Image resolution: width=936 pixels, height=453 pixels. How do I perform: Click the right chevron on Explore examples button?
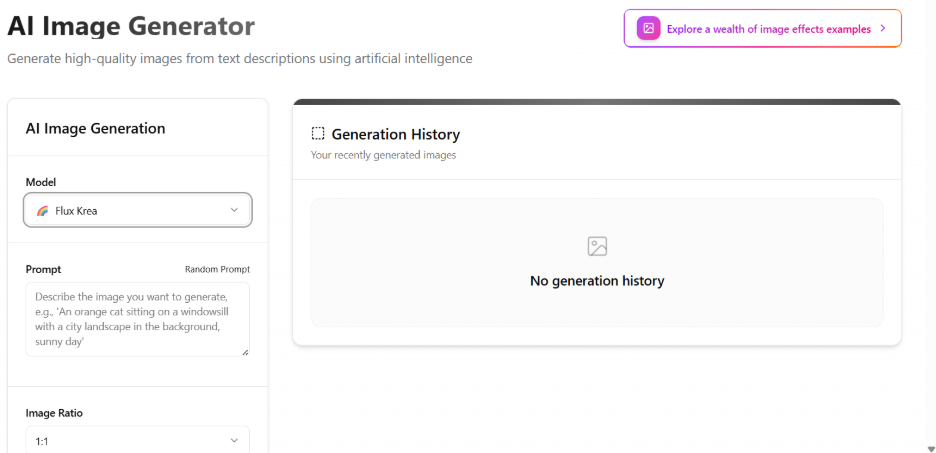click(883, 29)
